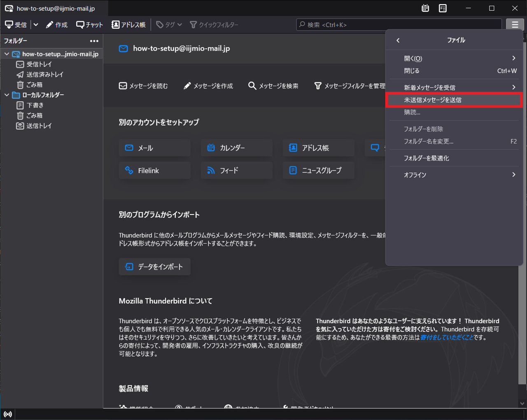Open アドレス帳 in the toolbar
Viewport: 527px width, 420px height.
pos(128,25)
